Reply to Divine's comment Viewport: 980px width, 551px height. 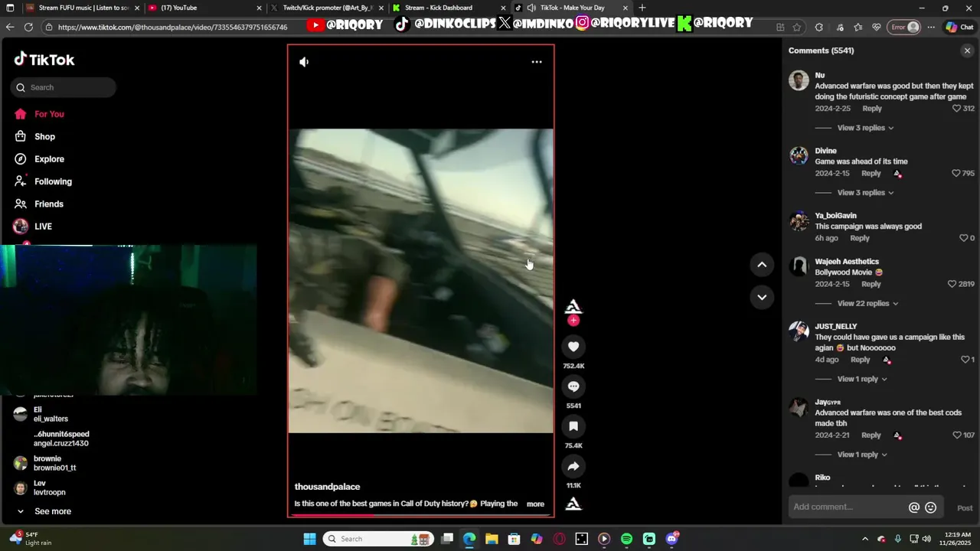pyautogui.click(x=871, y=174)
